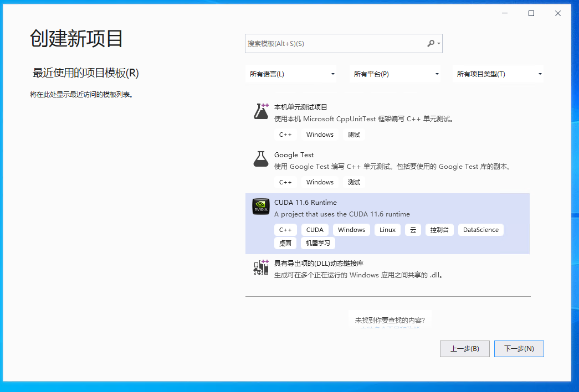This screenshot has height=392, width=579.
Task: Click the 云 cloud tag
Action: coord(413,230)
